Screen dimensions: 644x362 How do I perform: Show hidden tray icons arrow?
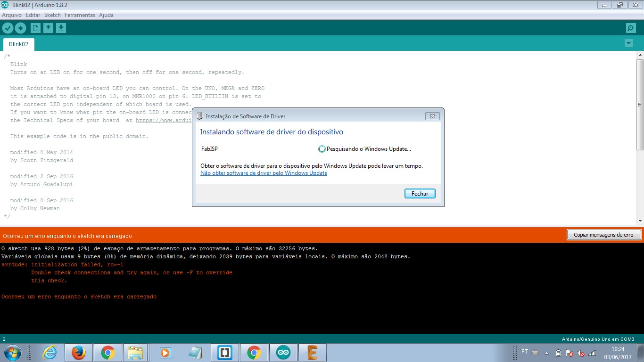(547, 353)
